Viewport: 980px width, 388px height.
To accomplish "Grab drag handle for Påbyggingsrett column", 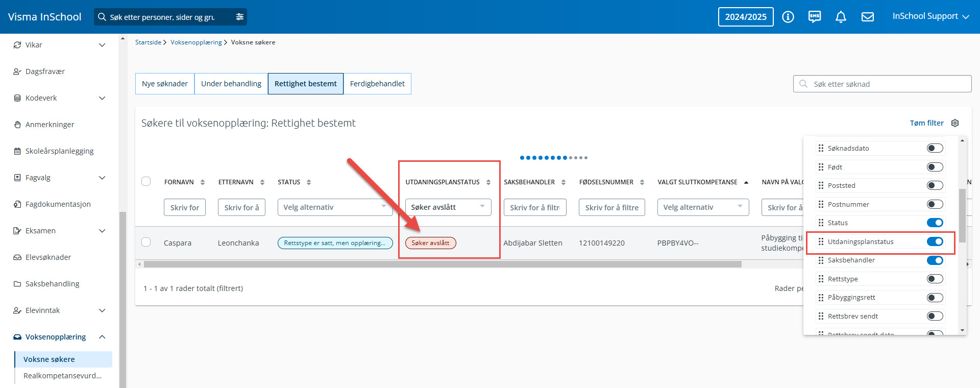I will (821, 297).
